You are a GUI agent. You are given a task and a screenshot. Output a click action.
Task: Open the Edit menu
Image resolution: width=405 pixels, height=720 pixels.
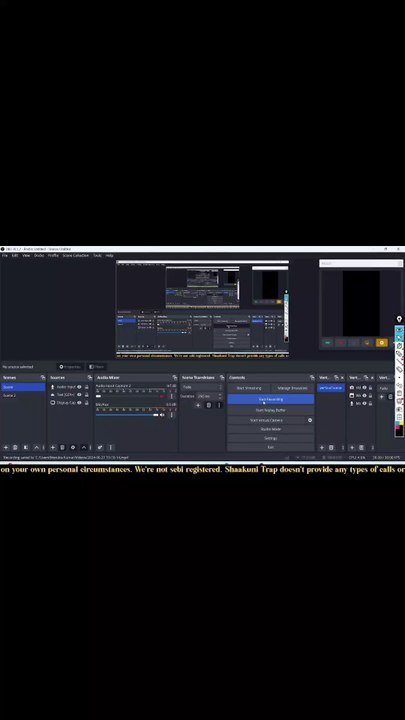pos(15,255)
